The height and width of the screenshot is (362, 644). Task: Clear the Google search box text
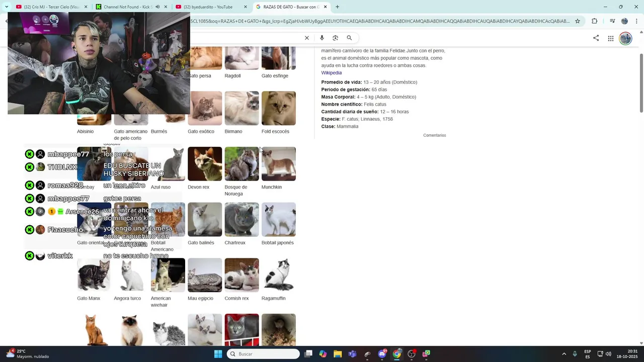click(307, 38)
